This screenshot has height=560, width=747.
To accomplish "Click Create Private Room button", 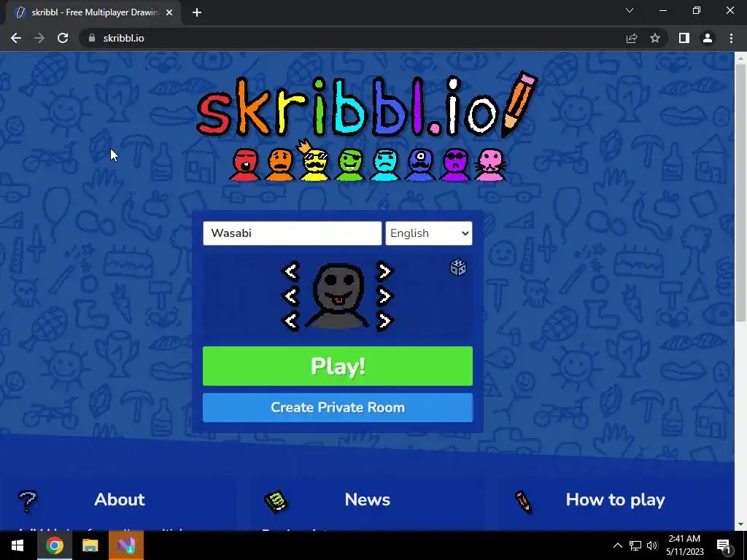I will 338,408.
